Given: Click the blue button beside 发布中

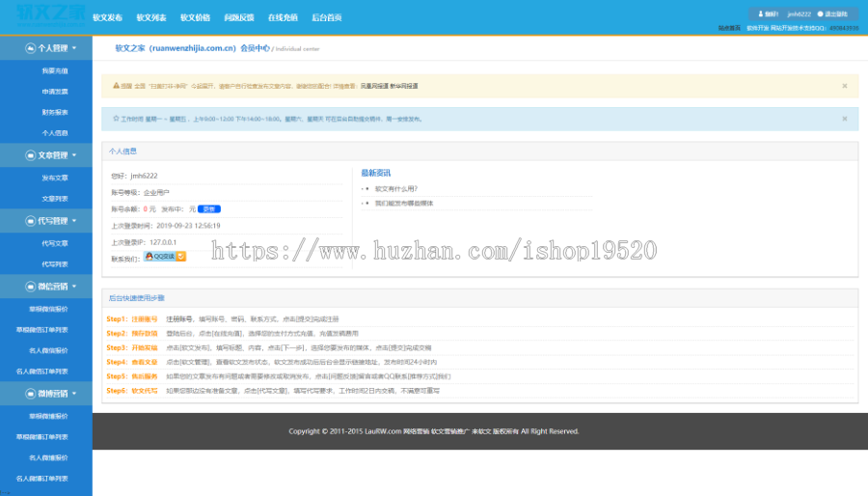Looking at the screenshot, I should click(209, 208).
